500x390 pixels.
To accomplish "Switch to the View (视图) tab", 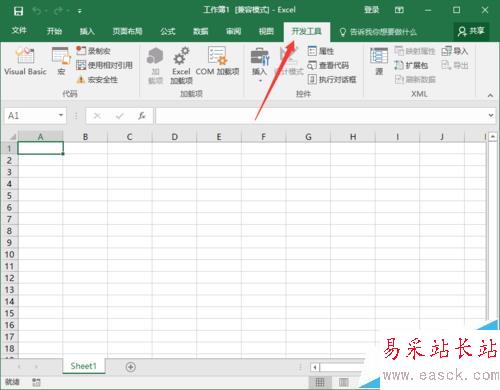I will 266,31.
